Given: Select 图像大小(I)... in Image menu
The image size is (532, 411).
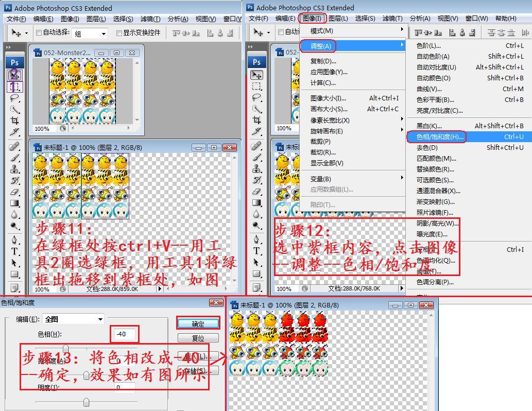Looking at the screenshot, I should point(353,98).
